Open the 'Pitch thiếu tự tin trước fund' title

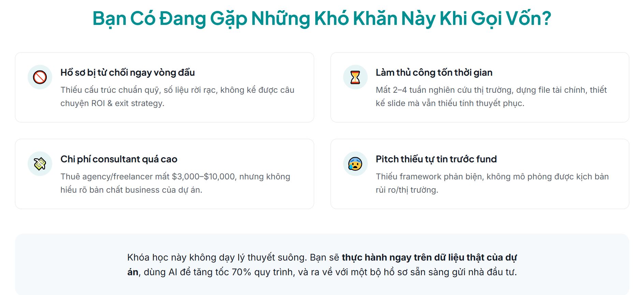[436, 159]
